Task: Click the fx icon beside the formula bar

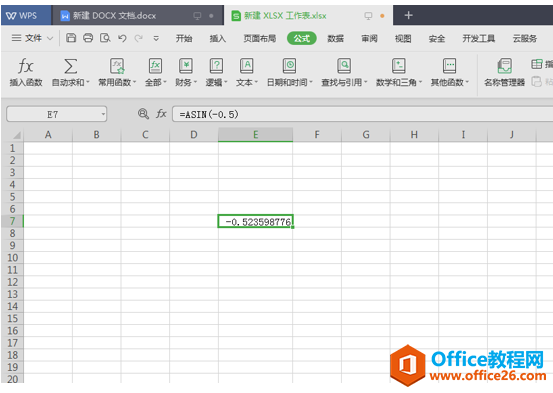Action: pos(161,114)
